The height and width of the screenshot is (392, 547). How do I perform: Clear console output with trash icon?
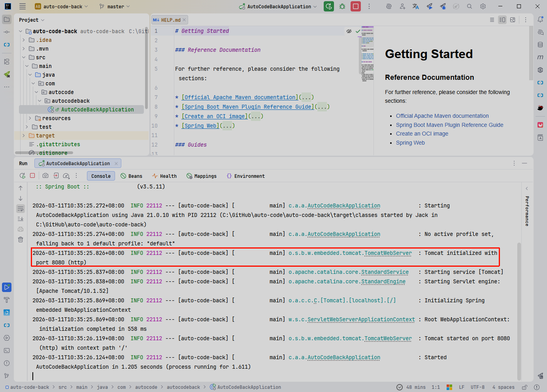pyautogui.click(x=21, y=239)
